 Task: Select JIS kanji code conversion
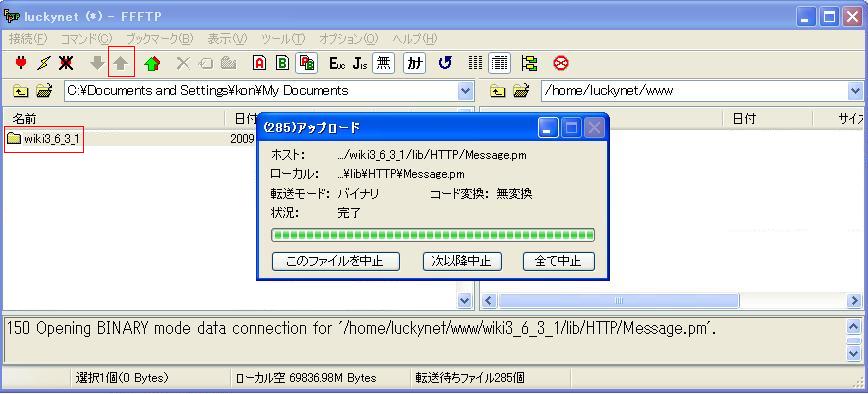pos(360,63)
